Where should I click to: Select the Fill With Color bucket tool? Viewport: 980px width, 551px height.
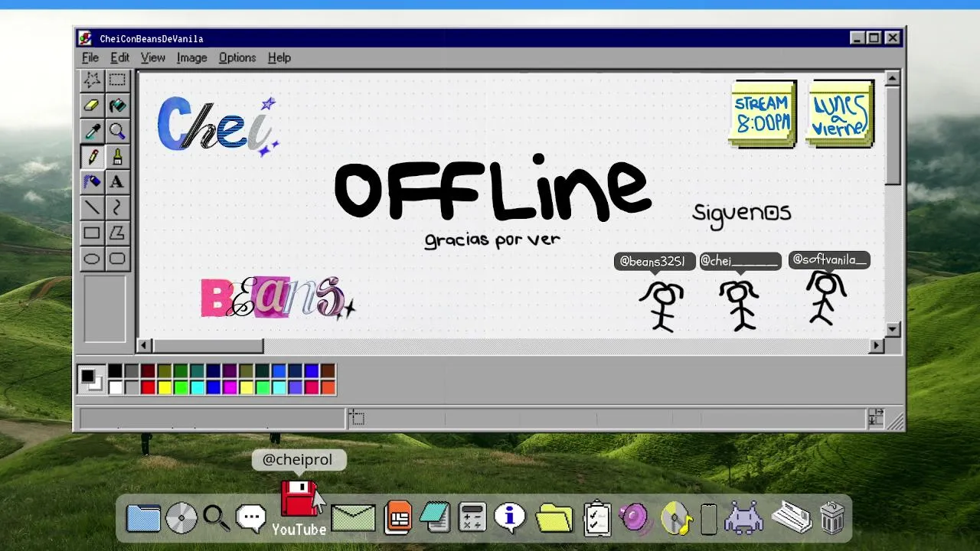(x=117, y=106)
